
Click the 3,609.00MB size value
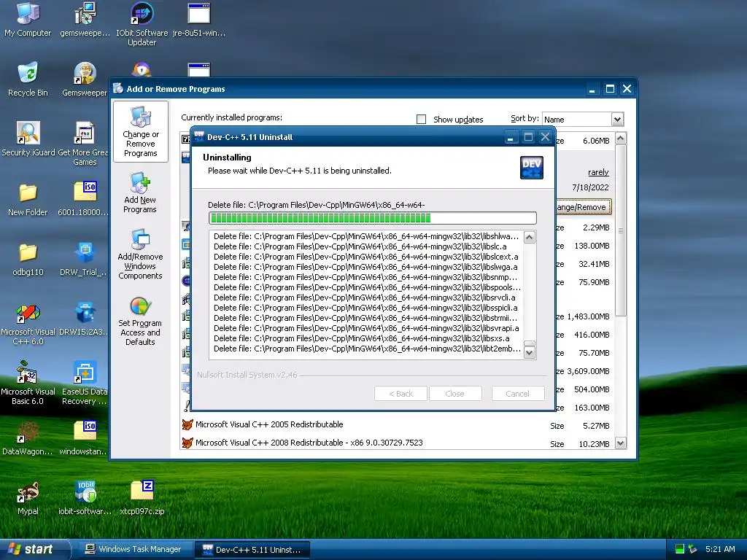pos(588,371)
